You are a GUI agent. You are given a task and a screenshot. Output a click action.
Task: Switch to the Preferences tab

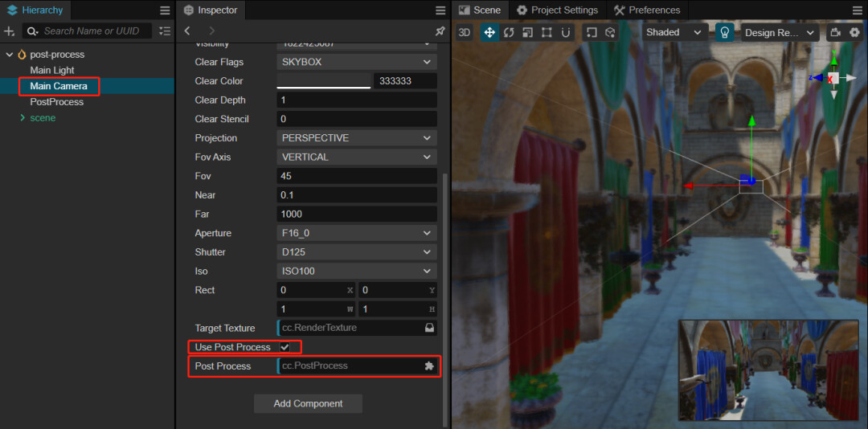[x=646, y=10]
